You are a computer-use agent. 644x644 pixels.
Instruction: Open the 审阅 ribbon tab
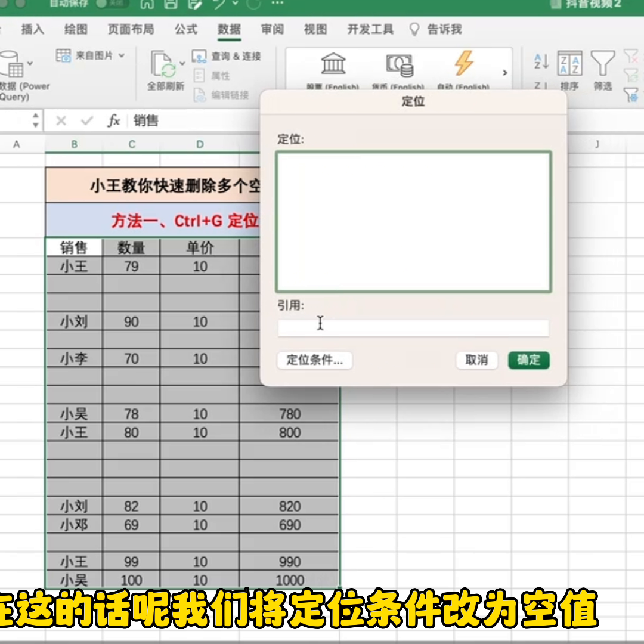click(x=273, y=29)
